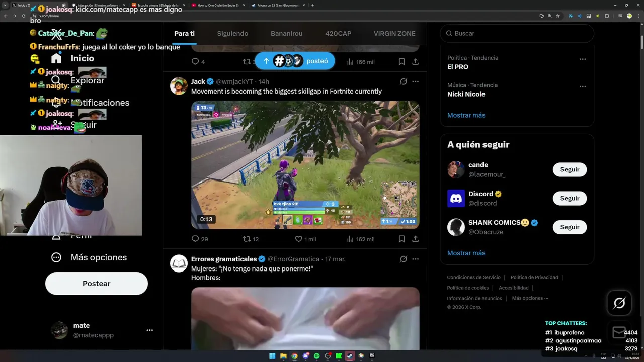
Task: Switch to the 420CAP tab
Action: point(338,34)
